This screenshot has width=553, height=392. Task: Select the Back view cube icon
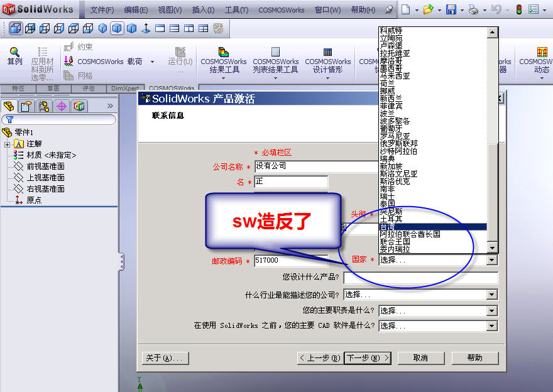(30, 28)
